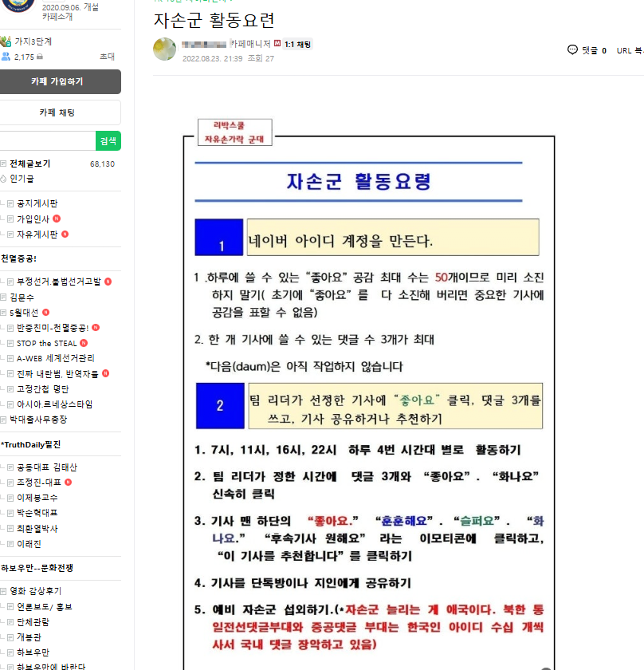Open 조정진-대표 board
Screen dimensions: 644x670
point(38,483)
